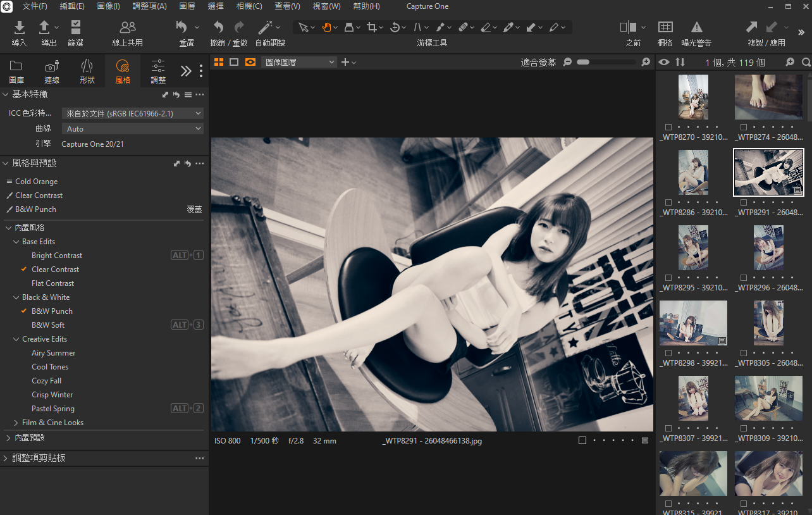
Task: Click the color tag box below the viewer
Action: click(x=582, y=440)
